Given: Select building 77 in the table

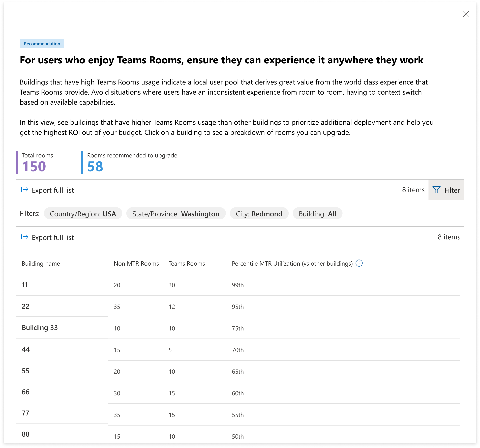Looking at the screenshot, I should tap(26, 413).
